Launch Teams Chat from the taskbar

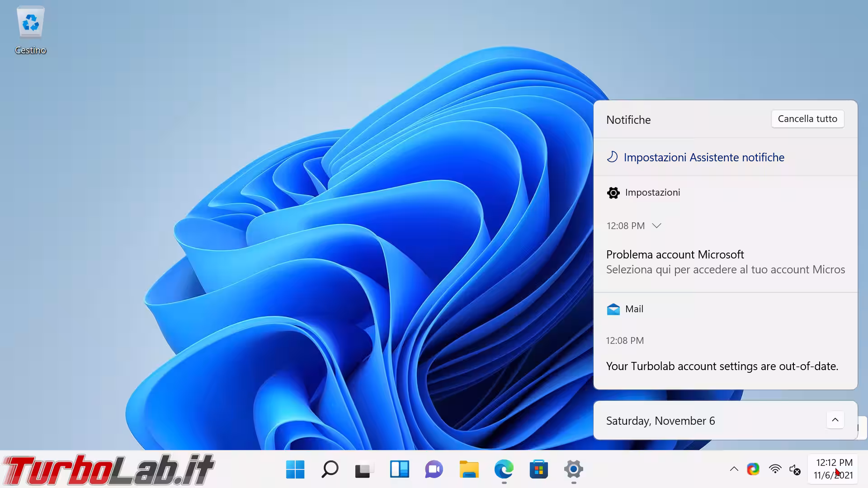pyautogui.click(x=434, y=469)
